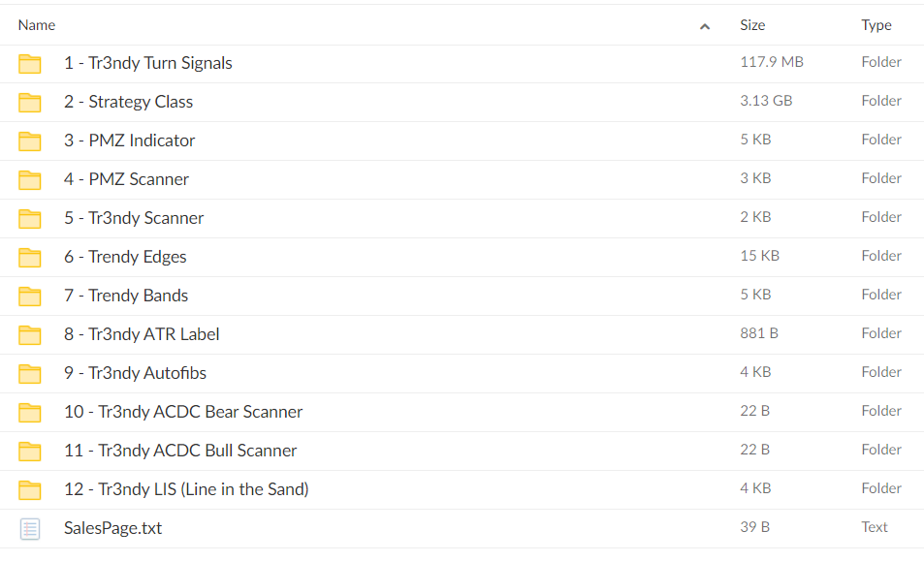Click the 3.13 GB size of Strategy Class
This screenshot has width=924, height=562.
766,101
